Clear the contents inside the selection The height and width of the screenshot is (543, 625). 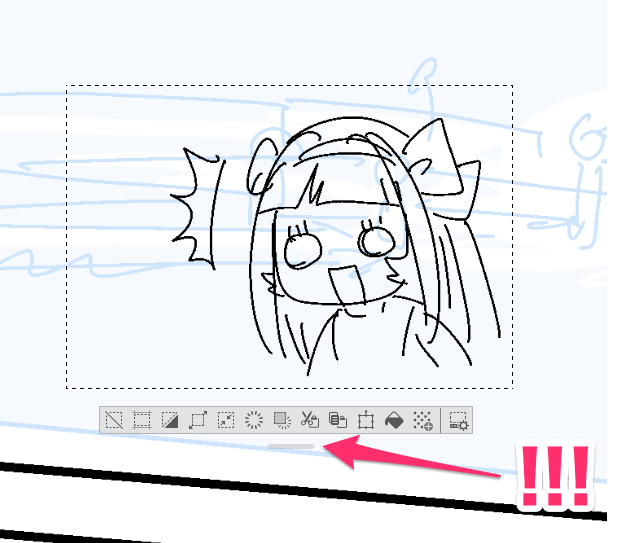(254, 420)
